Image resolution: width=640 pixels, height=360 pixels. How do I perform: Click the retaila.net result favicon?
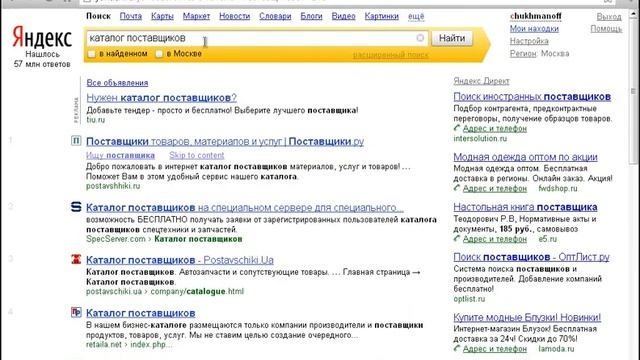coord(76,312)
